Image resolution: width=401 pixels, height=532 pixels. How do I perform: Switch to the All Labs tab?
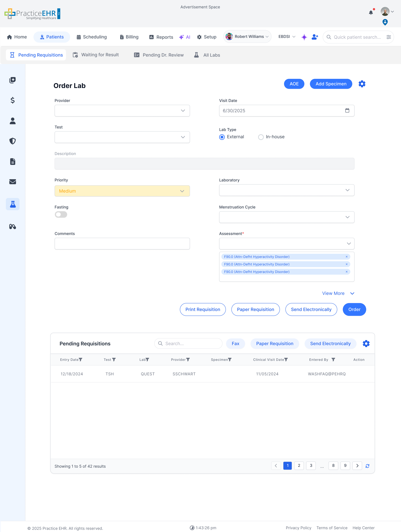pyautogui.click(x=207, y=55)
